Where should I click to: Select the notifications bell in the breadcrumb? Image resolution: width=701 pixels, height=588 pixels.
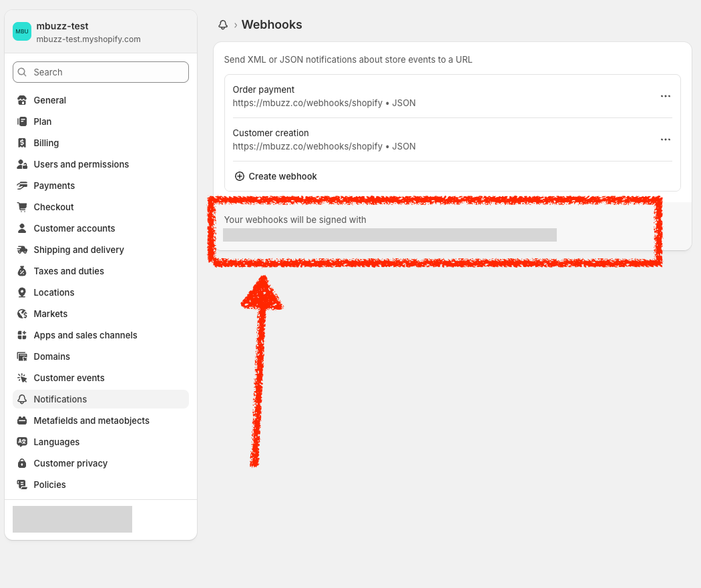click(x=222, y=24)
